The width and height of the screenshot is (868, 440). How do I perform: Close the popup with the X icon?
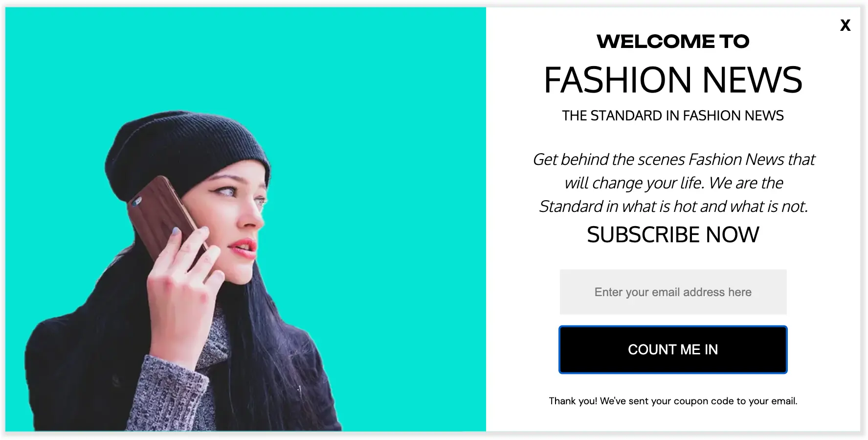click(845, 25)
